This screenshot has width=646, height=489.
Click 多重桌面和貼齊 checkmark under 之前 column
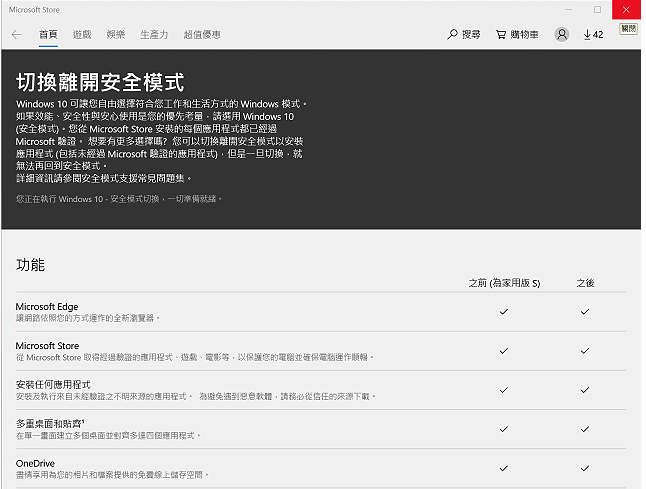tap(504, 429)
